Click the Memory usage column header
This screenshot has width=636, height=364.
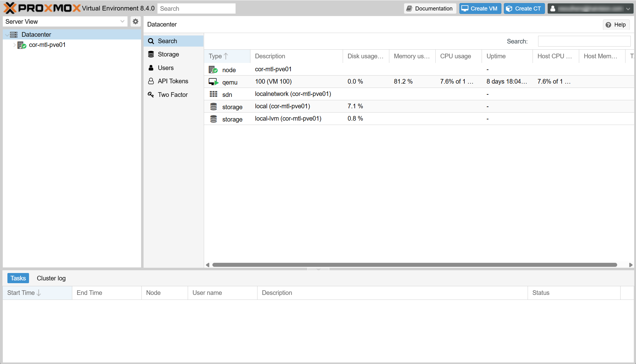tap(412, 56)
